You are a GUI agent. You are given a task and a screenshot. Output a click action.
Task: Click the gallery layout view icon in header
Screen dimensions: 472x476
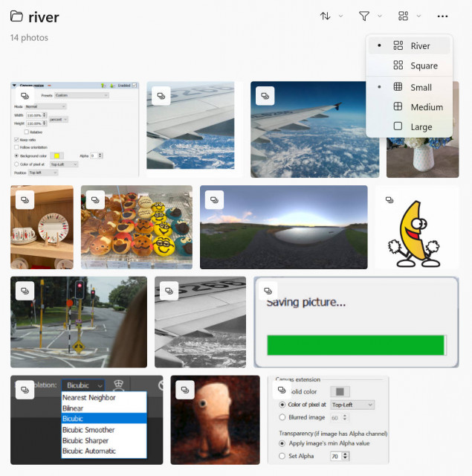403,16
